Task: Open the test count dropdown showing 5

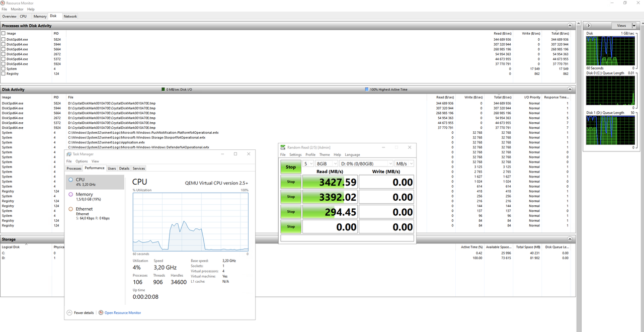Action: point(308,163)
